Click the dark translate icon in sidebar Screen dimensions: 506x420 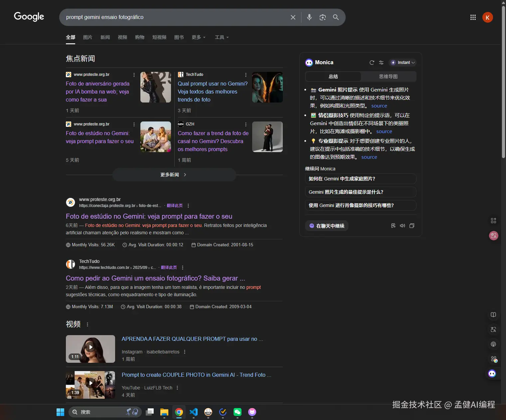tap(493, 329)
